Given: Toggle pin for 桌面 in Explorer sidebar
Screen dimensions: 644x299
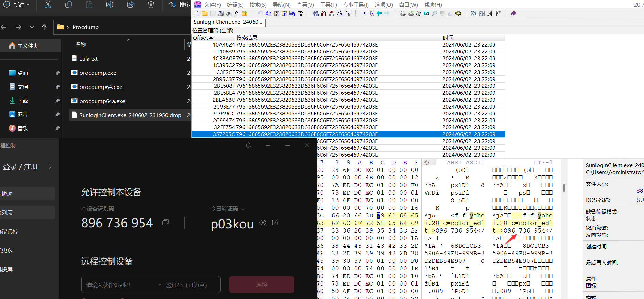Looking at the screenshot, I should [x=57, y=73].
